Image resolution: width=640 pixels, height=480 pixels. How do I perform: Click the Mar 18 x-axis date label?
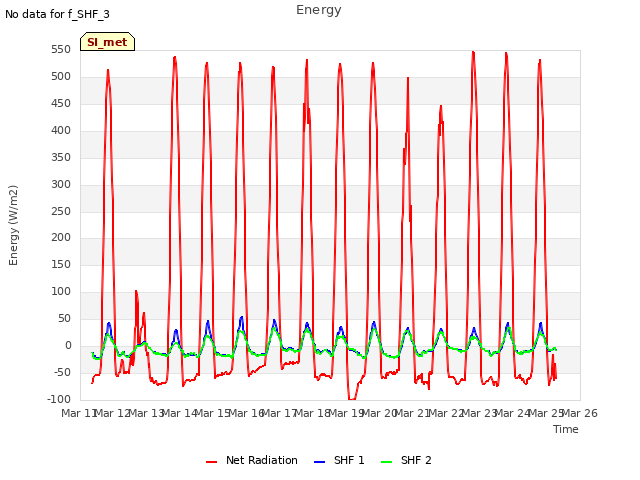(313, 413)
